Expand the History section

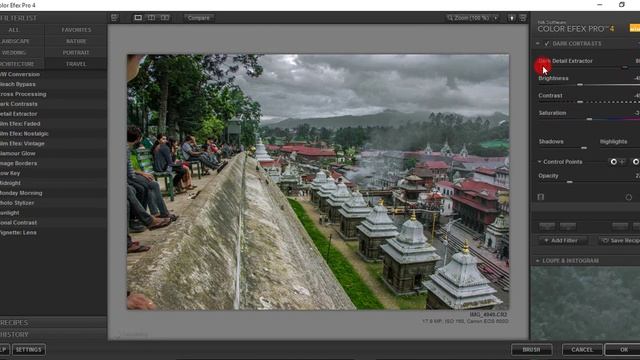click(x=53, y=335)
